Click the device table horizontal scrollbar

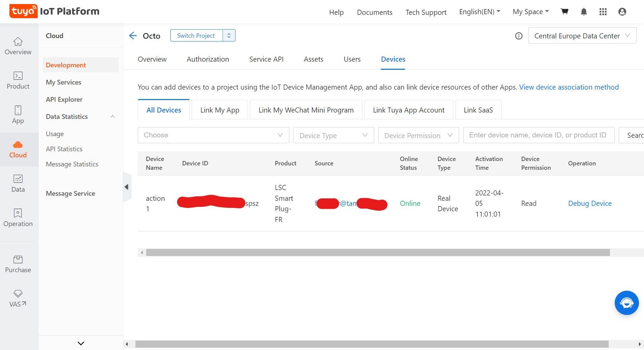pos(378,252)
